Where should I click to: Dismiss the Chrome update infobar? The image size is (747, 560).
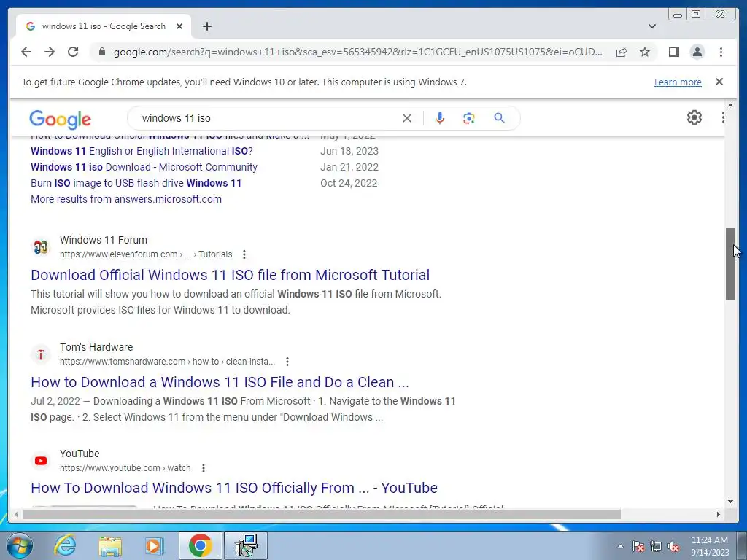719,82
